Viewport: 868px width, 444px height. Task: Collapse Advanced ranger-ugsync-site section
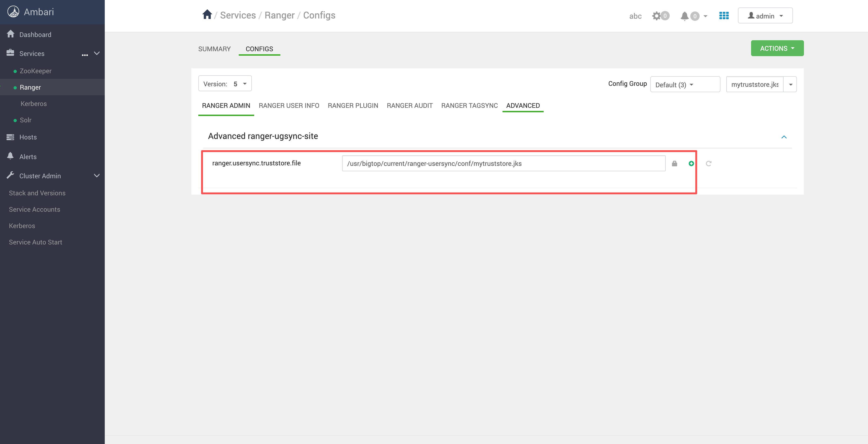click(x=784, y=137)
